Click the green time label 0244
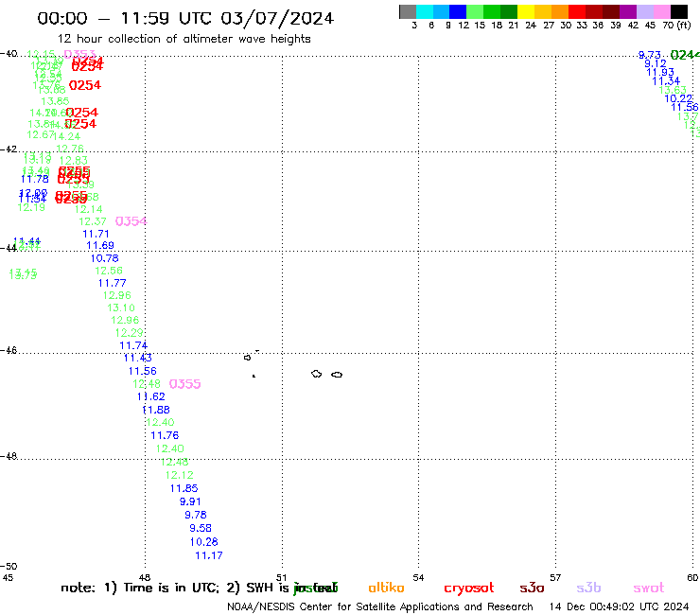The width and height of the screenshot is (700, 615). pyautogui.click(x=685, y=55)
